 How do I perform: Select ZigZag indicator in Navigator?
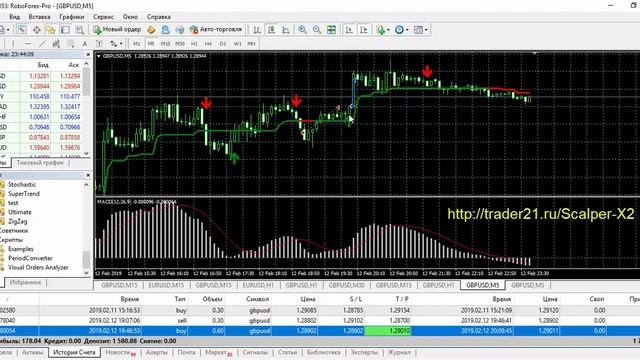click(18, 221)
